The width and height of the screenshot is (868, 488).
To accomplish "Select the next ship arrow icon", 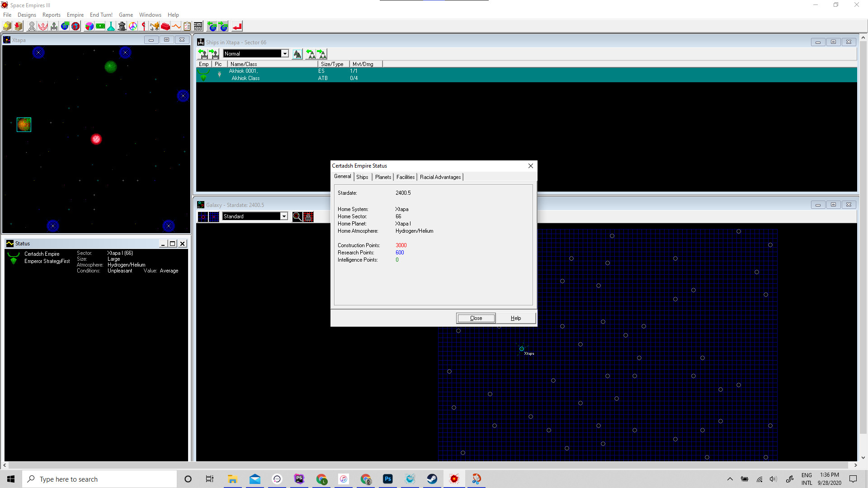I will coord(213,54).
